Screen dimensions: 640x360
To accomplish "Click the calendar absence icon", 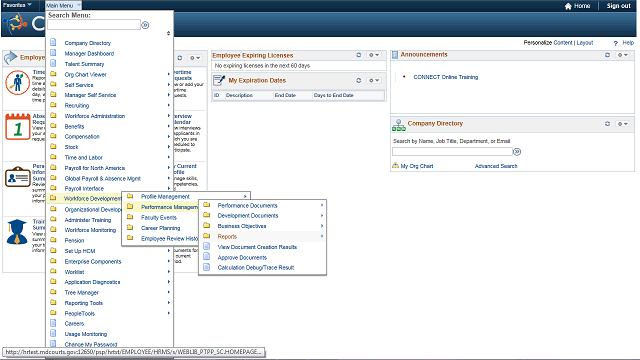I will (18, 127).
